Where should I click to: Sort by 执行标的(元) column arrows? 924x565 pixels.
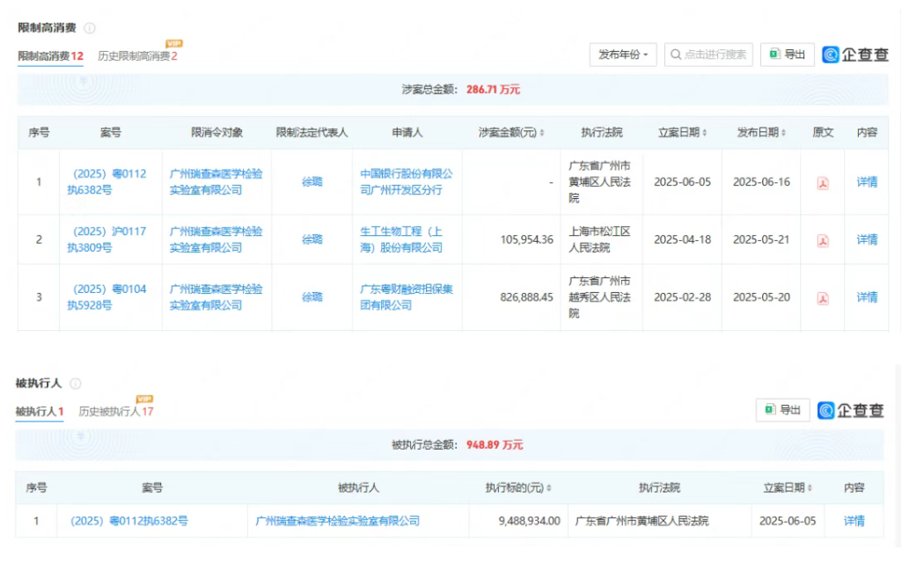[x=549, y=488]
